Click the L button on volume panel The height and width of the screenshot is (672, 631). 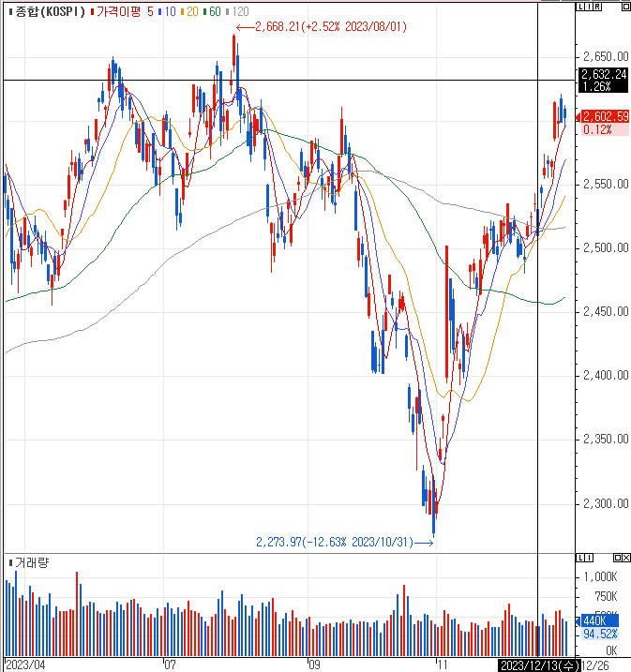pos(580,558)
